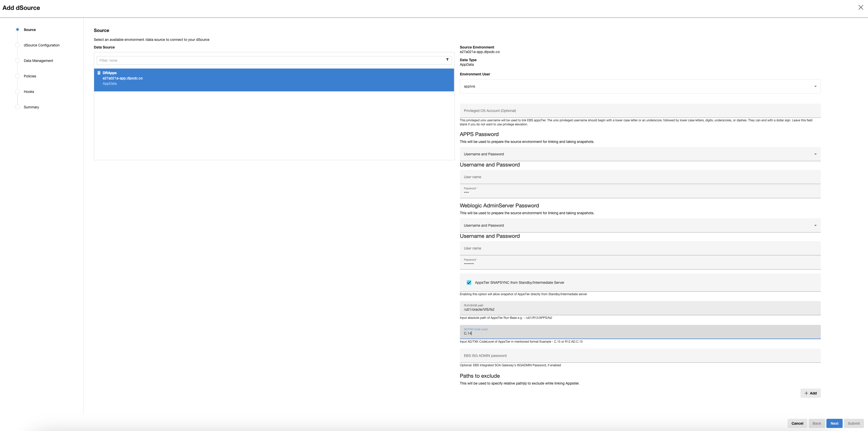Click the Cancel button
The image size is (868, 431).
click(797, 423)
